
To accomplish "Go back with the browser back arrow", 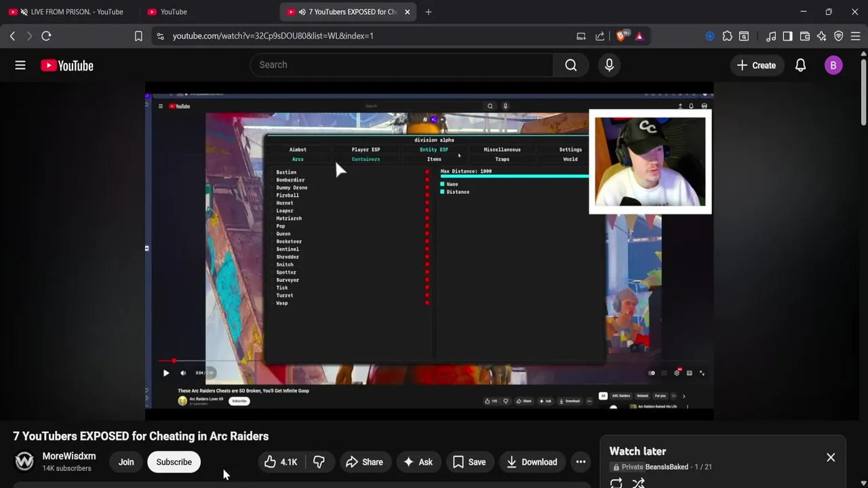I will tap(12, 36).
